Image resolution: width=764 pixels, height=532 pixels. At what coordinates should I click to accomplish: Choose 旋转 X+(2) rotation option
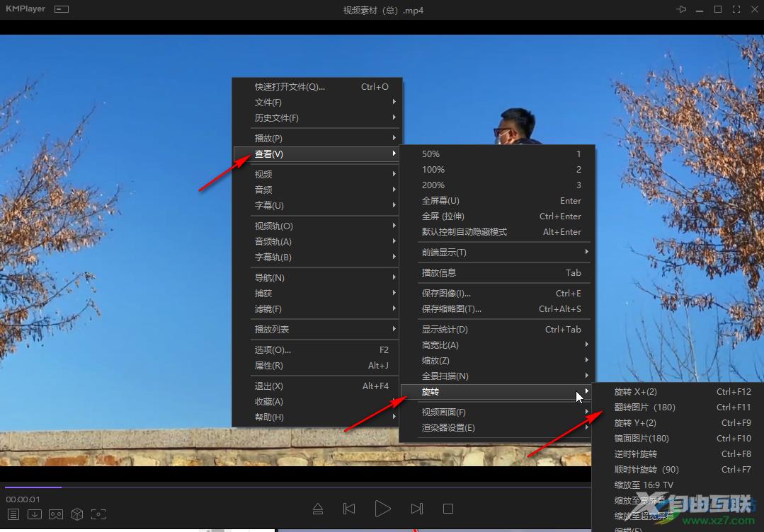pyautogui.click(x=678, y=391)
